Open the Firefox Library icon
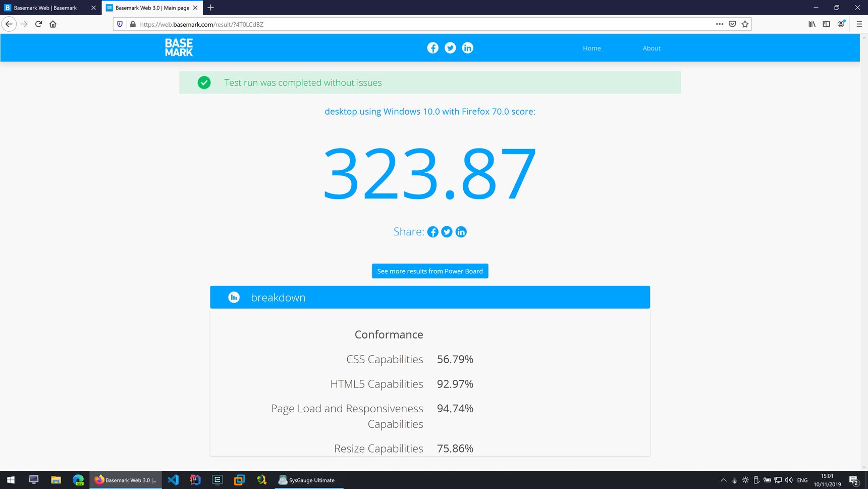 (811, 24)
